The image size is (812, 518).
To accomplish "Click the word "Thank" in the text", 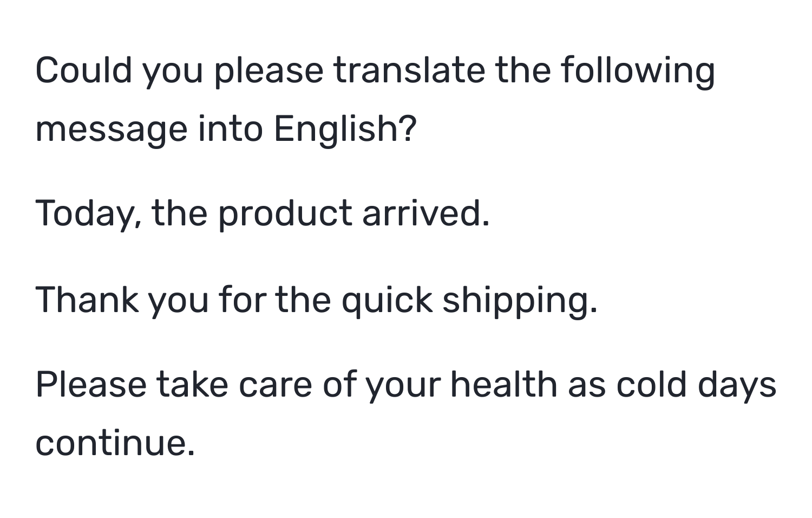I will coord(87,300).
